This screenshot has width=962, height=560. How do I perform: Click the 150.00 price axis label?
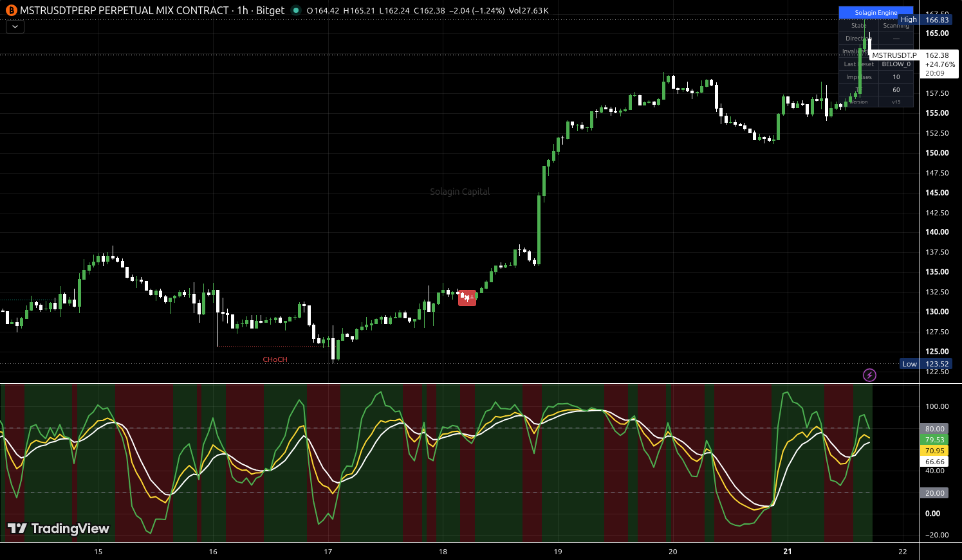coord(937,153)
